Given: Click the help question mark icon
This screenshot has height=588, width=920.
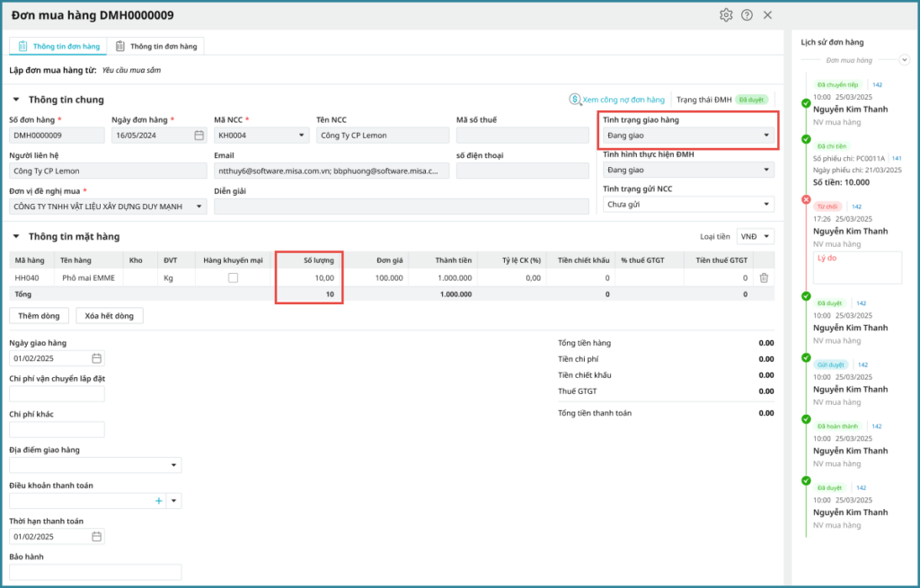Looking at the screenshot, I should [x=747, y=15].
